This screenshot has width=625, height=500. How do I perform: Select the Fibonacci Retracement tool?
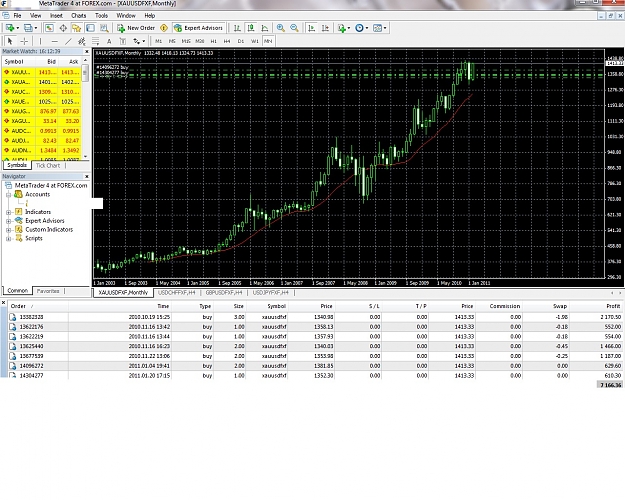(x=96, y=41)
